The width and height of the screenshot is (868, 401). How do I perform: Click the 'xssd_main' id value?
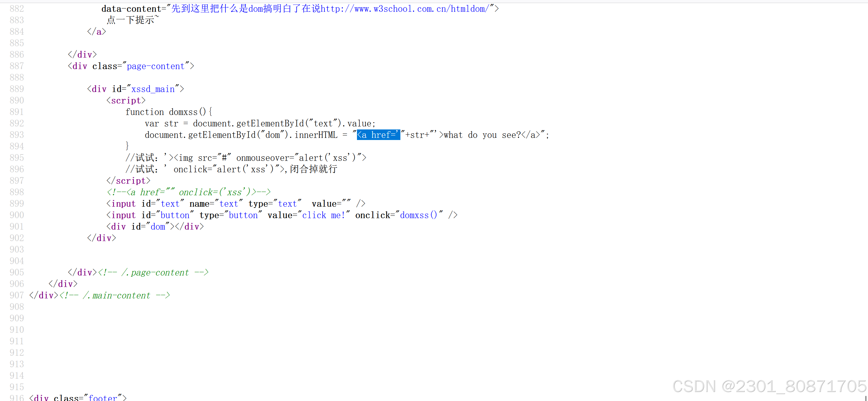153,89
